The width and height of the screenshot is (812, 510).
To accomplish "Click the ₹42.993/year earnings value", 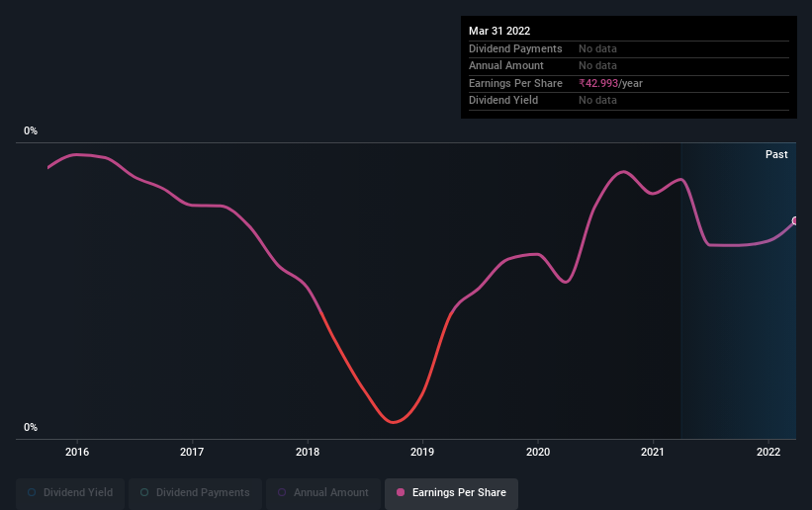I will click(x=610, y=83).
